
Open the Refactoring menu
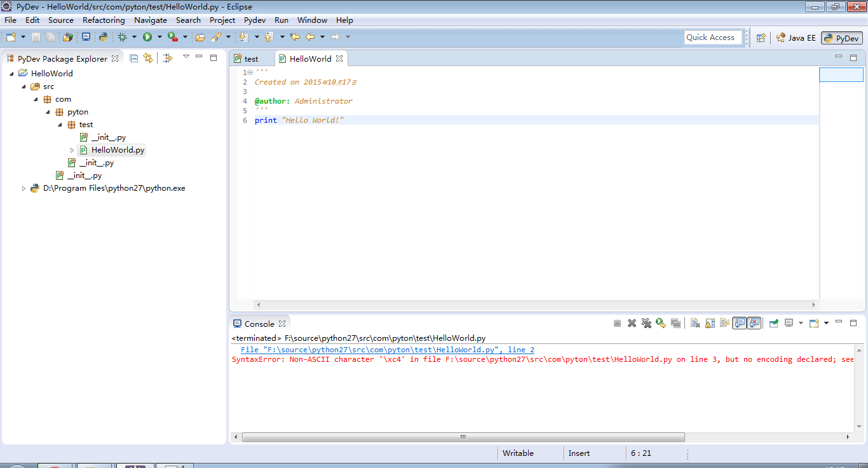[x=104, y=20]
